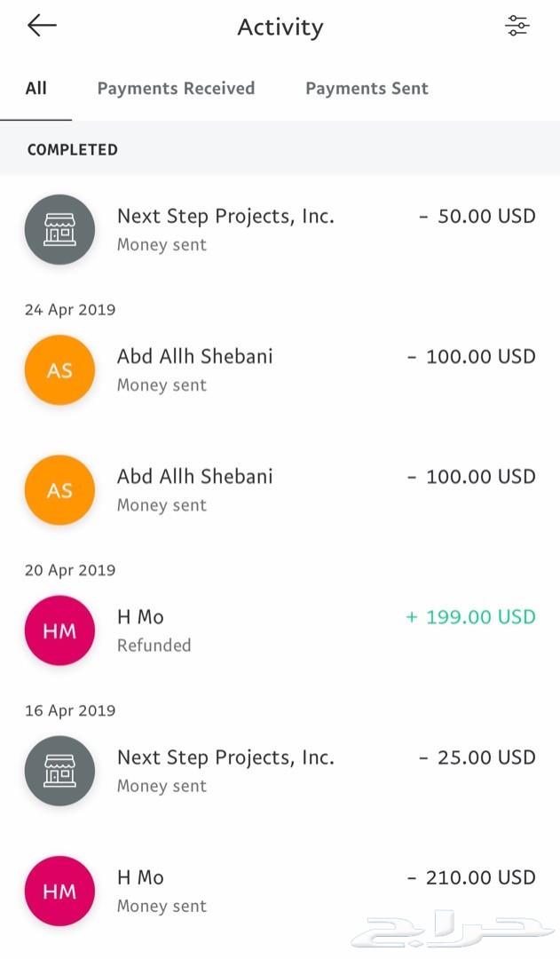Open Next Step Projects 25.00 USD transaction
The height and width of the screenshot is (959, 560).
[280, 771]
